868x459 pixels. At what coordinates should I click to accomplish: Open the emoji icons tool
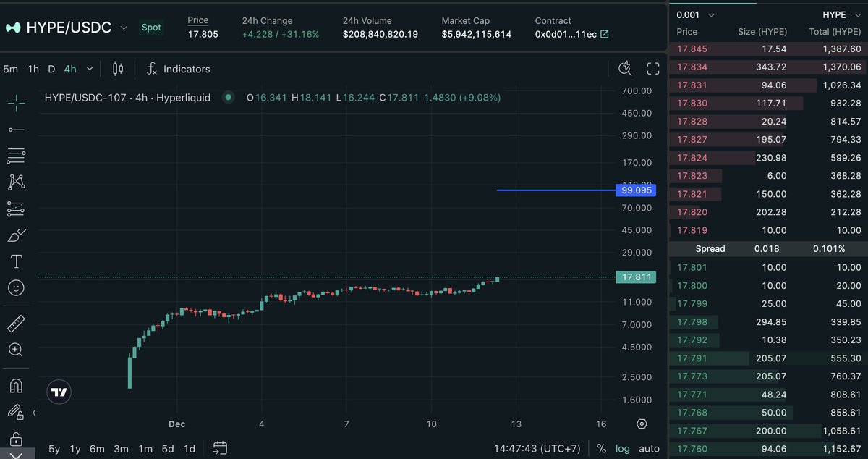pyautogui.click(x=16, y=287)
